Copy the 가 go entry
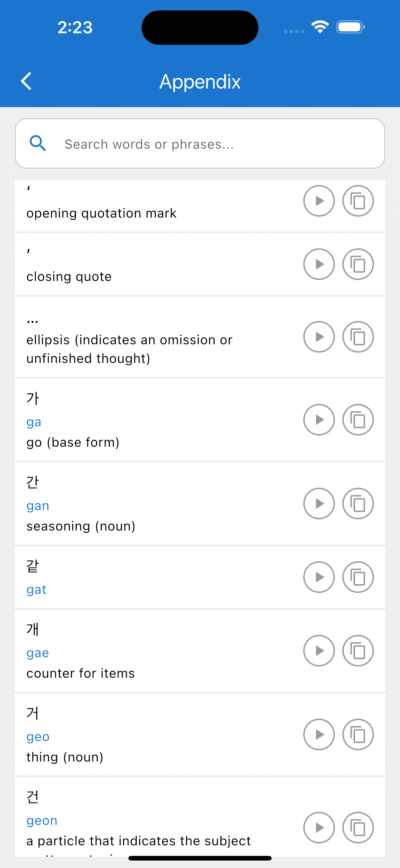400x868 pixels. [x=358, y=419]
